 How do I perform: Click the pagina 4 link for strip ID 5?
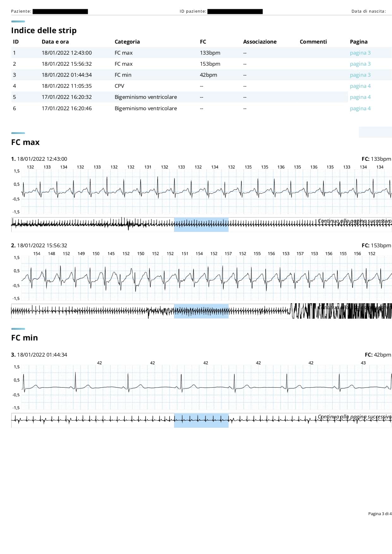click(x=360, y=97)
